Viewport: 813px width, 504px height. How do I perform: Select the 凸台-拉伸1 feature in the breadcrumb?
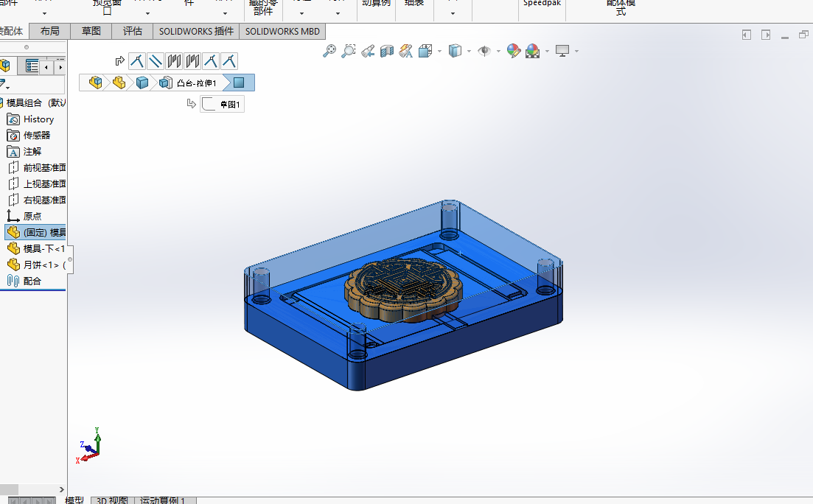(x=189, y=83)
